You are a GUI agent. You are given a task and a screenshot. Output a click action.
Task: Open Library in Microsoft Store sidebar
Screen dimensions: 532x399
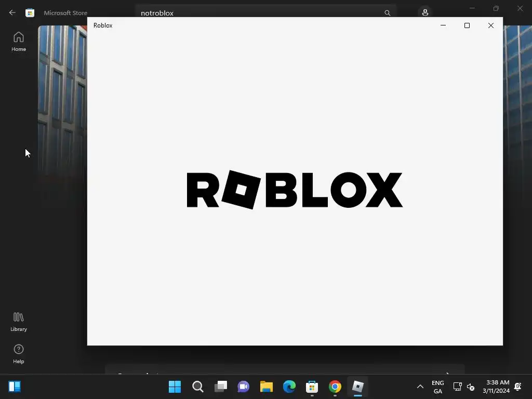(x=19, y=322)
